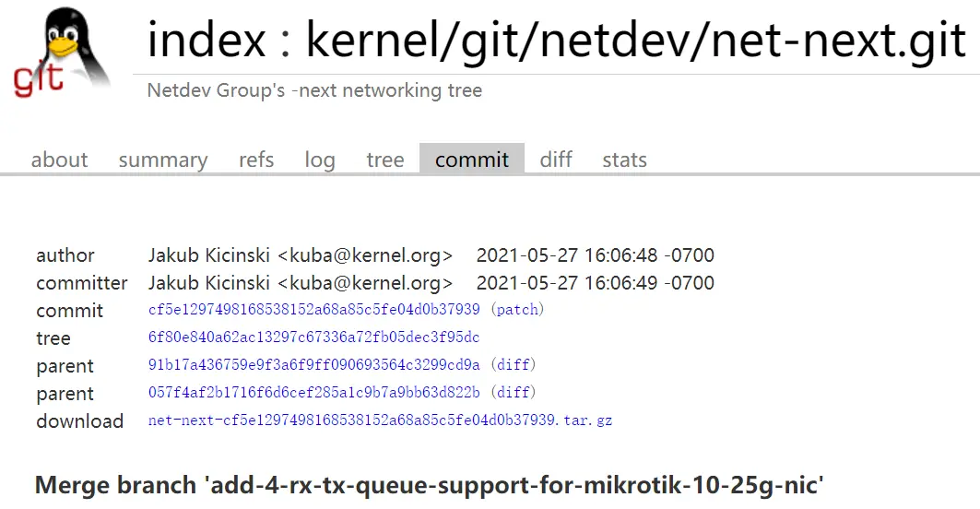Open the kernel/git/netdev/net-next.git repository title link
Screen dimensions: 980x509
tap(635, 40)
